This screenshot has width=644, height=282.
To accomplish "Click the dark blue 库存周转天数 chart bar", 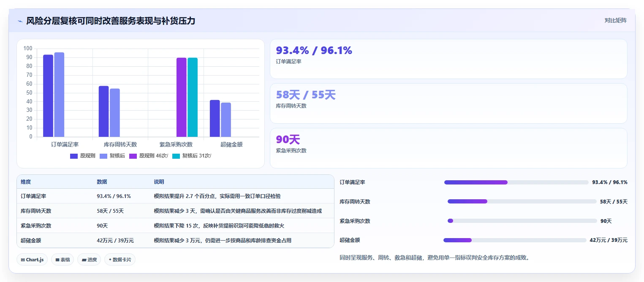I will (103, 111).
